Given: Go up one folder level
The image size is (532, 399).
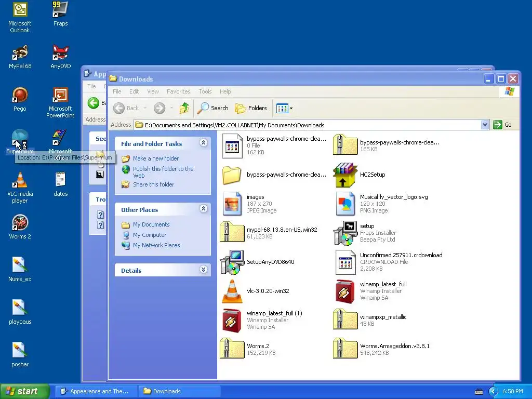Looking at the screenshot, I should pyautogui.click(x=184, y=108).
